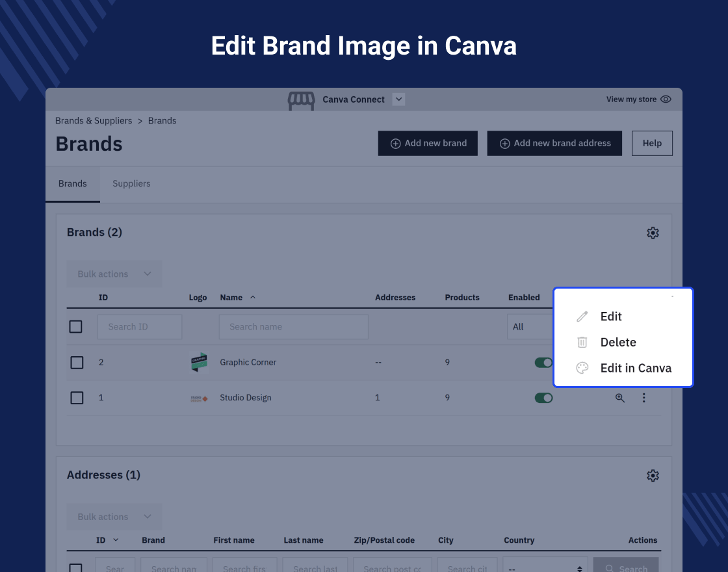The width and height of the screenshot is (728, 572).
Task: Select checkbox for Graphic Corner row
Action: pyautogui.click(x=77, y=363)
